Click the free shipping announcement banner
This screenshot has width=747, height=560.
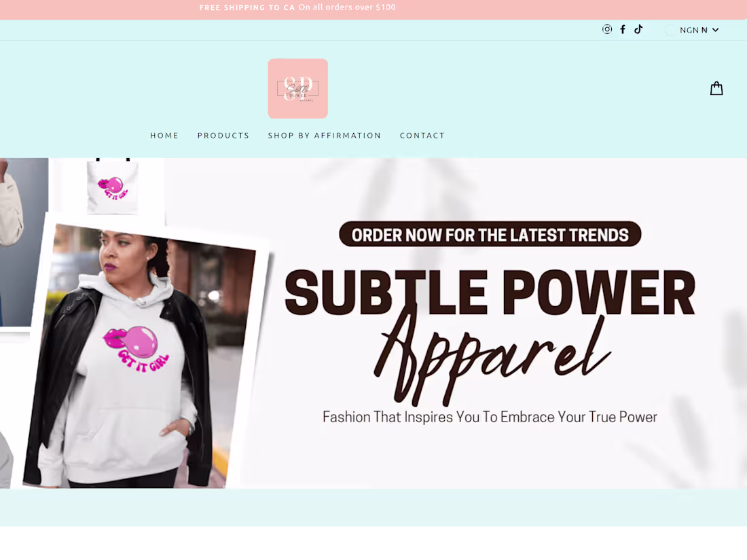point(297,7)
